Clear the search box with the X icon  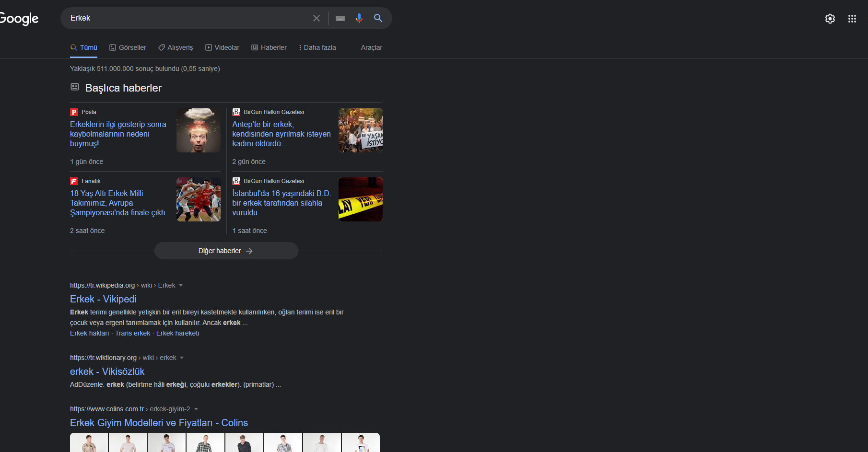pyautogui.click(x=317, y=18)
